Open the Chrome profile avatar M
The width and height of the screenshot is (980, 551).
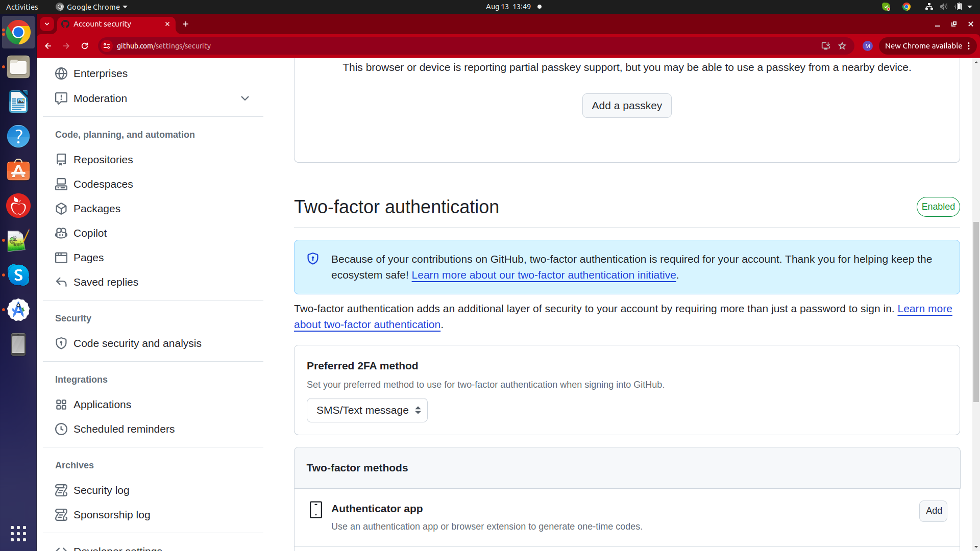[x=867, y=46]
